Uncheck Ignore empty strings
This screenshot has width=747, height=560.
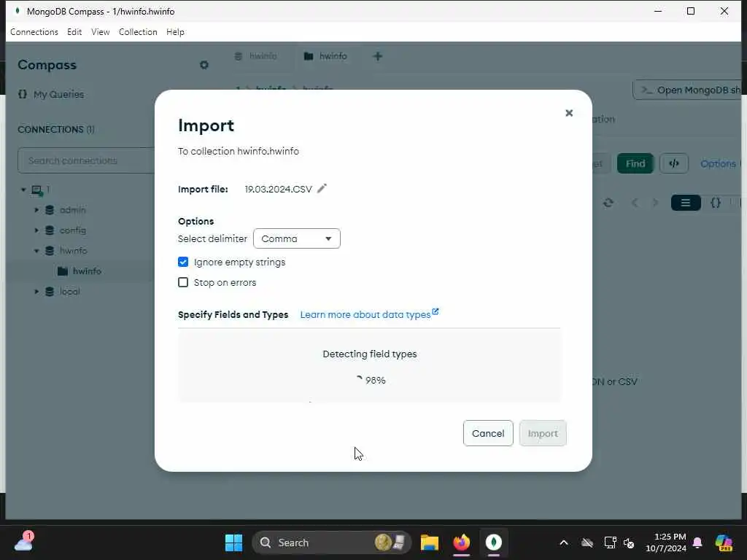183,262
